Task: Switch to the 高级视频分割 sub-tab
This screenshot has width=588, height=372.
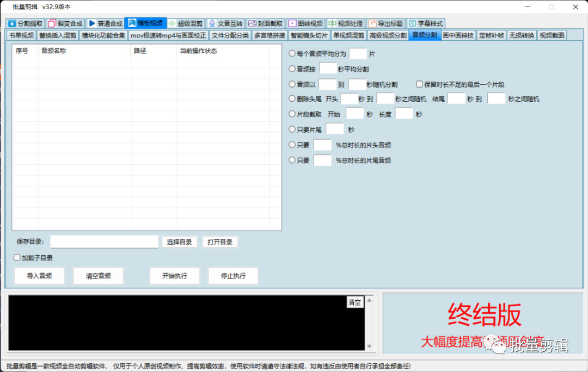Action: [388, 35]
